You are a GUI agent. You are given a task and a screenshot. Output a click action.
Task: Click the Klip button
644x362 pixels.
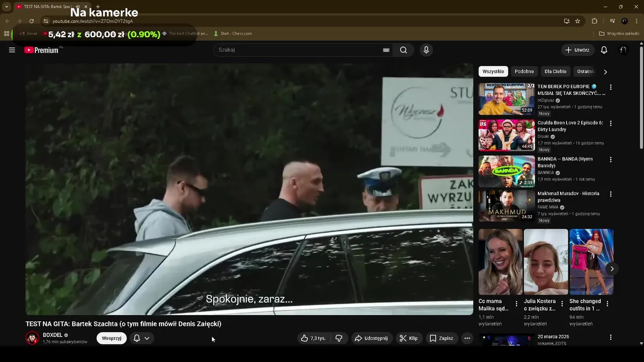click(x=409, y=338)
